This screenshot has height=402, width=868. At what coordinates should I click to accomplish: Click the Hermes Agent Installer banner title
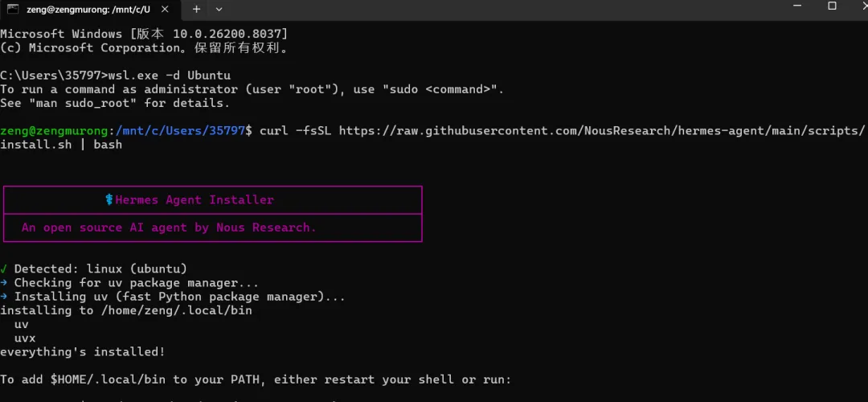pyautogui.click(x=194, y=200)
